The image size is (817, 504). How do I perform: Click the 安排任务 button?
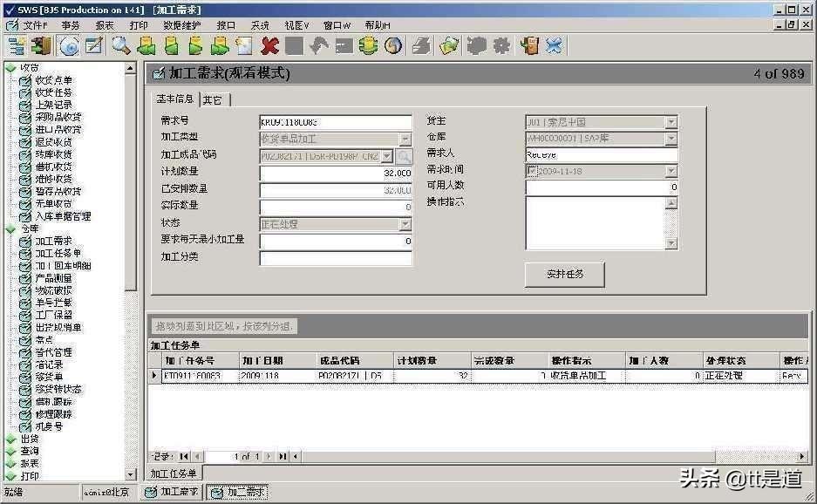(x=565, y=274)
